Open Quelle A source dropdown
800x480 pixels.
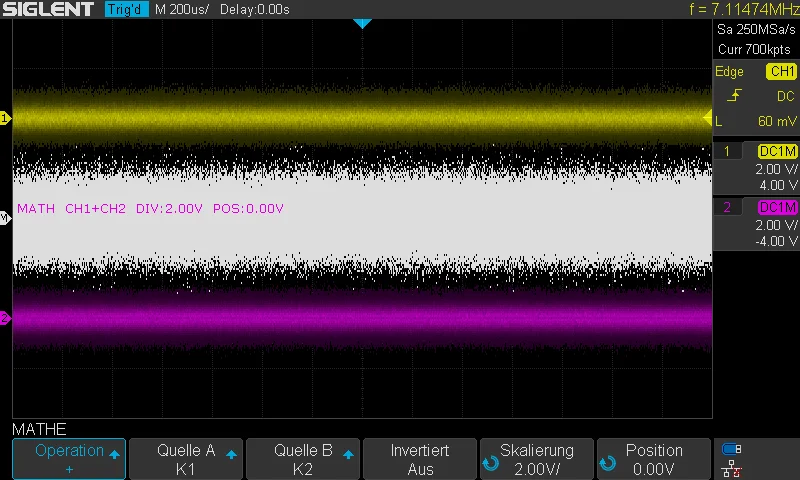pyautogui.click(x=186, y=459)
